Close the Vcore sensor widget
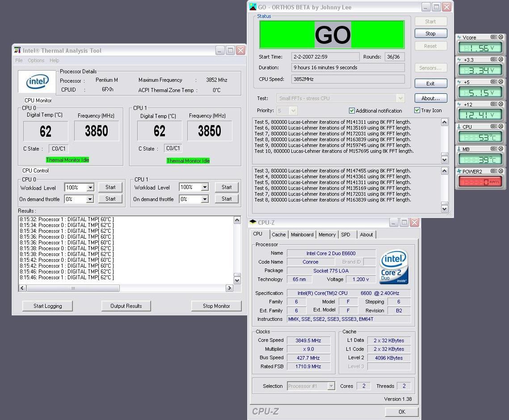 [501, 37]
